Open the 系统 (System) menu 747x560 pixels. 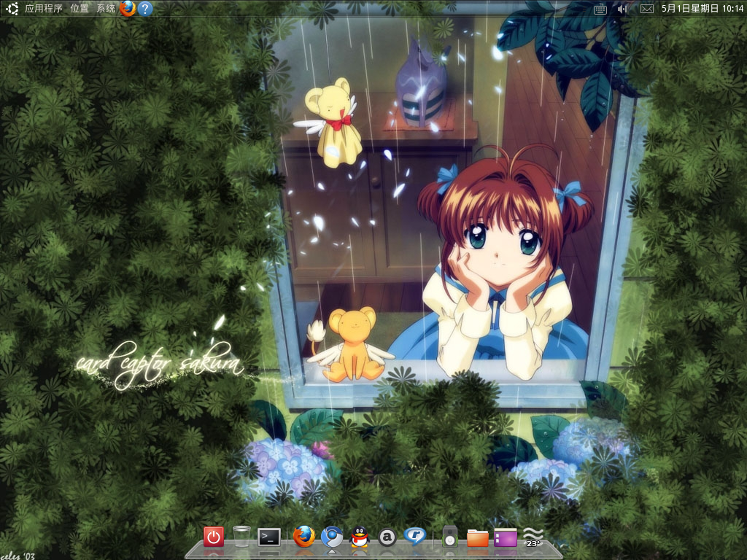tap(106, 9)
